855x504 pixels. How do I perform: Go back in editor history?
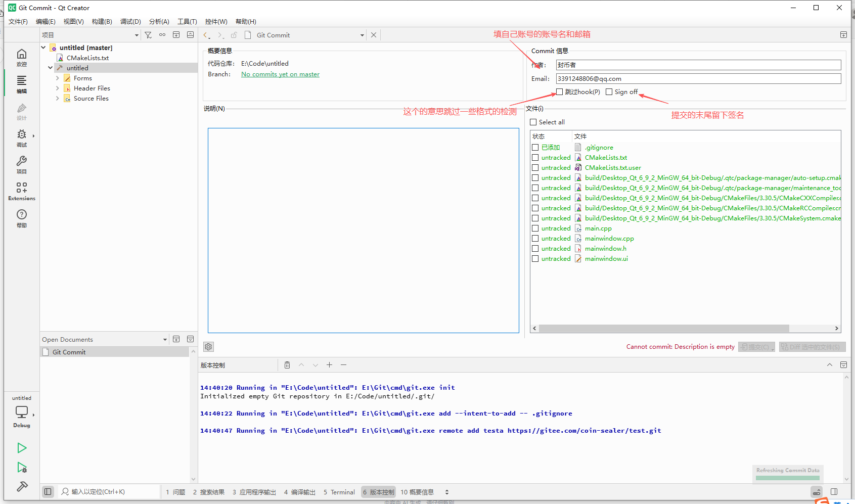206,35
